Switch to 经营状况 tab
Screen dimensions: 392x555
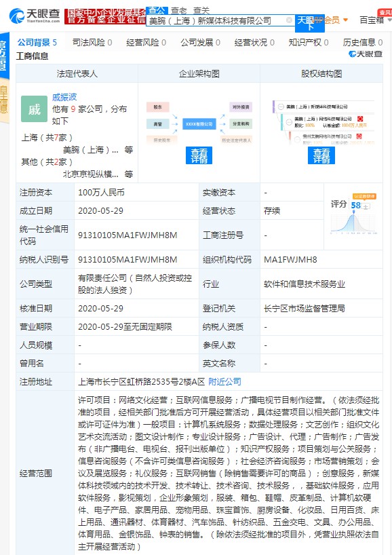[x=254, y=43]
